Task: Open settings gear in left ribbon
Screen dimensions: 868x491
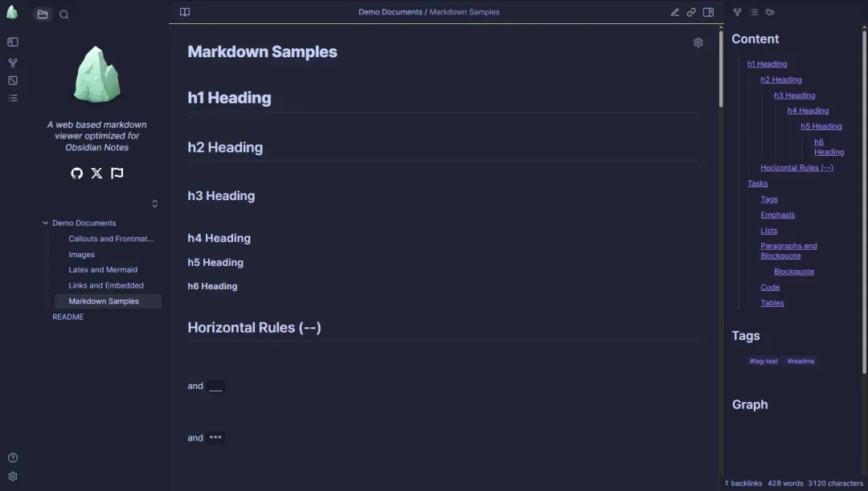Action: (13, 477)
